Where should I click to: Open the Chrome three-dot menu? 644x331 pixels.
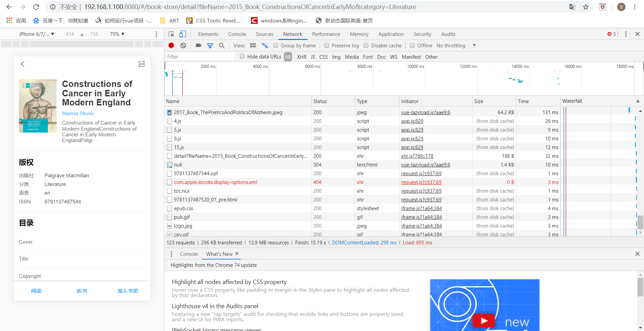click(635, 7)
